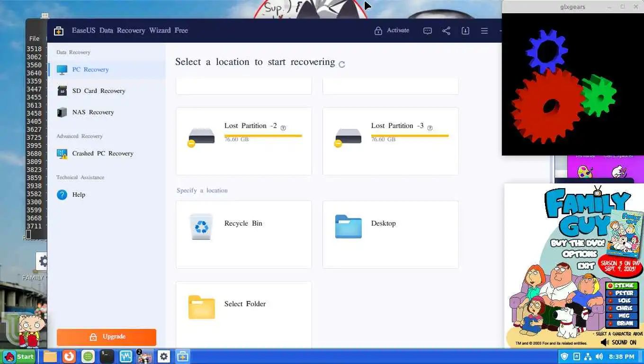644x364 pixels.
Task: Show info tooltip for Lost Partition -3
Action: (x=430, y=128)
